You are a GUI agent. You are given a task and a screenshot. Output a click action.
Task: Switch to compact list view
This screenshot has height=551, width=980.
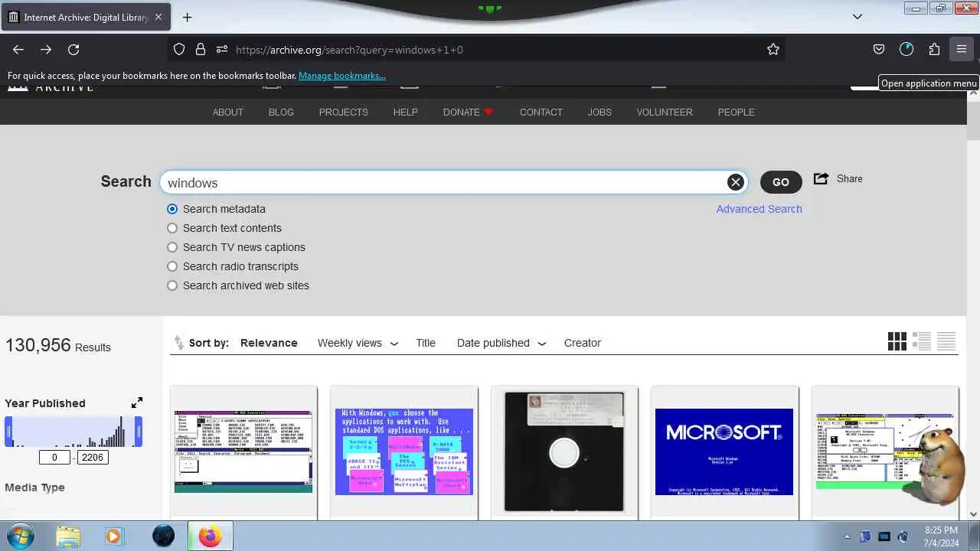coord(946,341)
